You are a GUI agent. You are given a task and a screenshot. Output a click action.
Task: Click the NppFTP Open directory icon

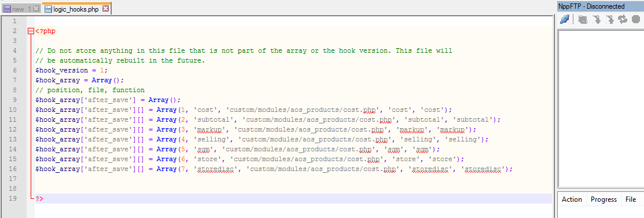pyautogui.click(x=583, y=19)
